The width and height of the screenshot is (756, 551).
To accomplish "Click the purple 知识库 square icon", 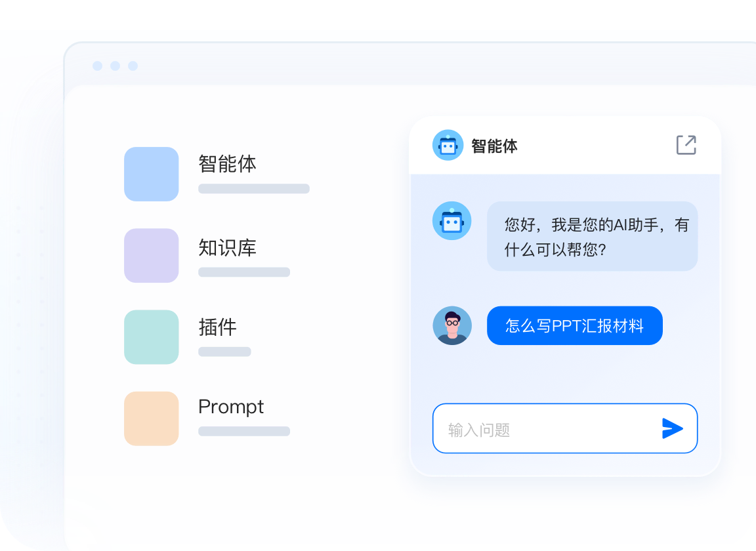I will [152, 256].
